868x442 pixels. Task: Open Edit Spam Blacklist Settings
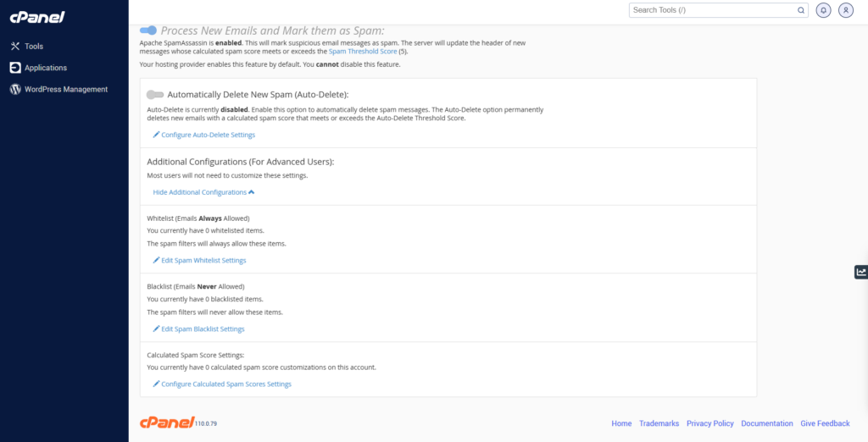203,329
